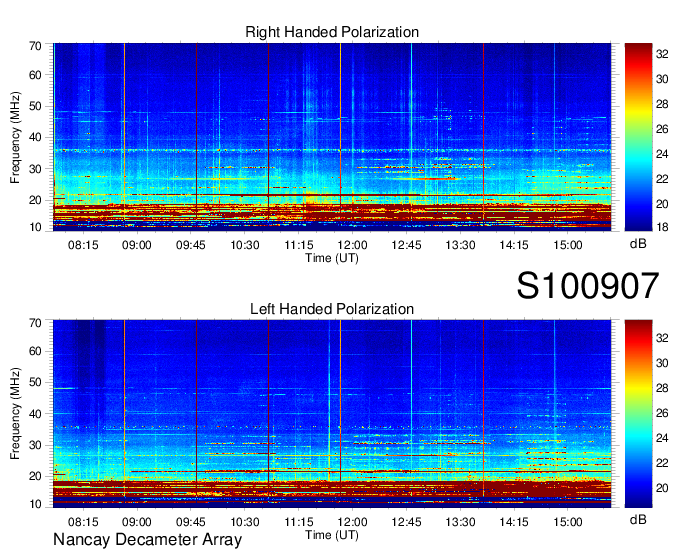The image size is (680, 552).
Task: Click "20" frequency tick on the left-handed plot
Action: pyautogui.click(x=35, y=477)
